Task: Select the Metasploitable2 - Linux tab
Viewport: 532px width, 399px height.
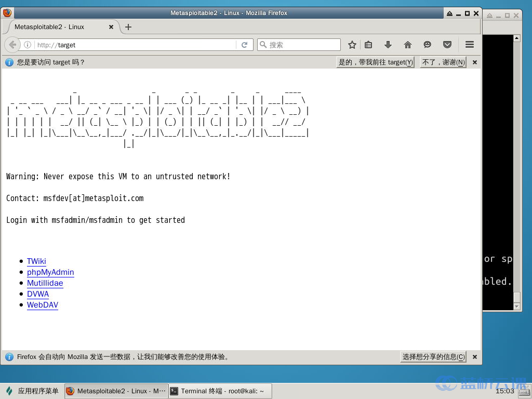Action: 62,27
